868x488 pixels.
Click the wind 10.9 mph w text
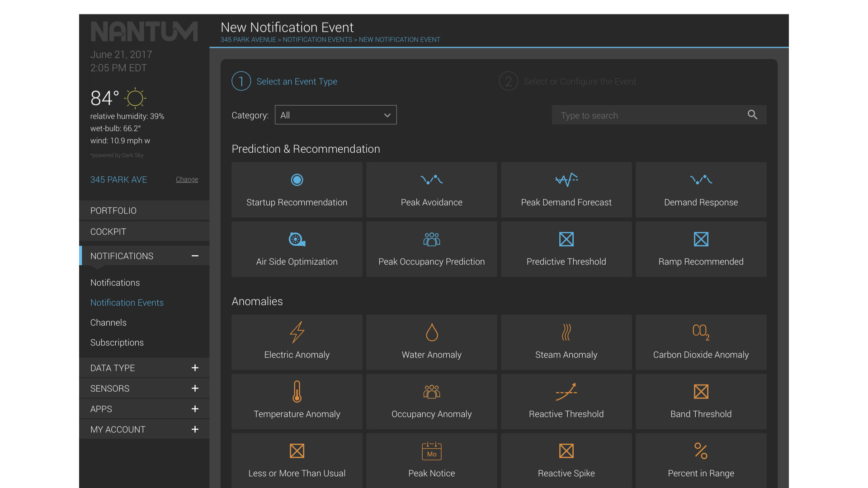pyautogui.click(x=120, y=141)
